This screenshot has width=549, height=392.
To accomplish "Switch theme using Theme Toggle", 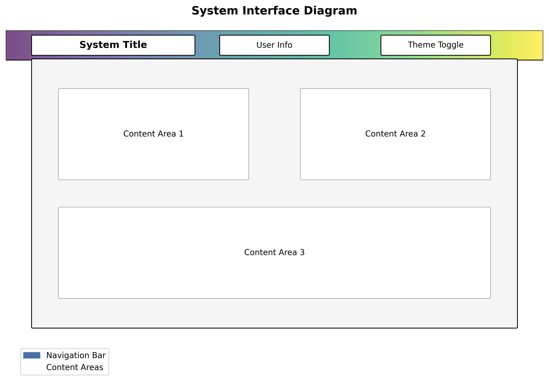I will tap(436, 45).
